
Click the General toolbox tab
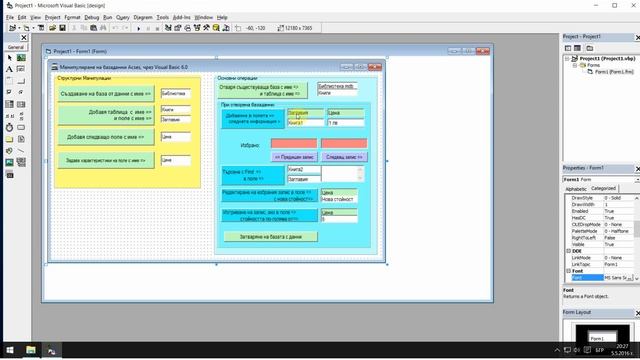coord(16,47)
